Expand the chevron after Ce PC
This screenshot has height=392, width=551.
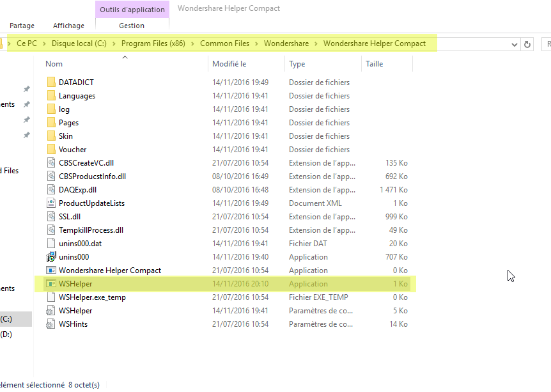44,43
